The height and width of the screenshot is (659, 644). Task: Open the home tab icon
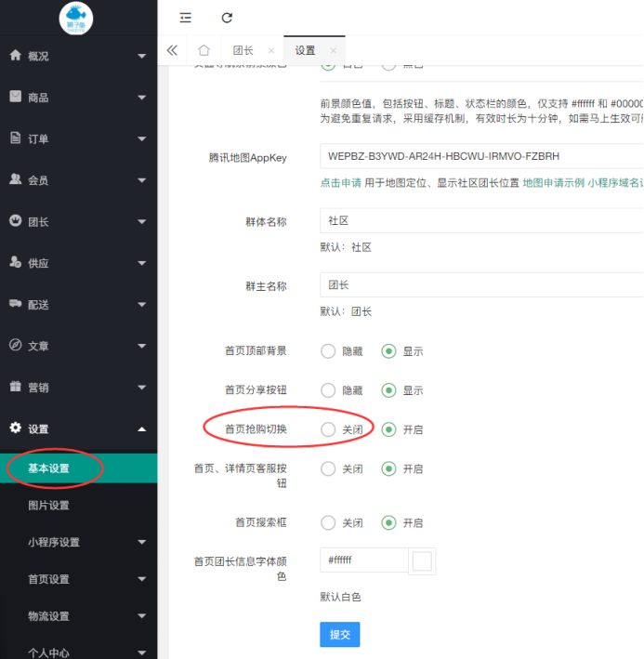click(204, 50)
